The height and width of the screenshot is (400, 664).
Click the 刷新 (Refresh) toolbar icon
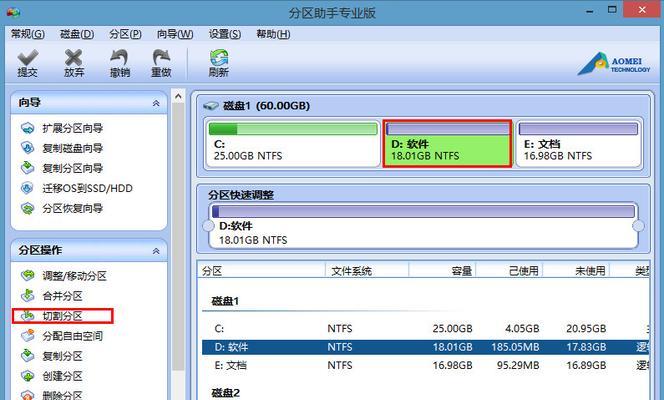(219, 58)
